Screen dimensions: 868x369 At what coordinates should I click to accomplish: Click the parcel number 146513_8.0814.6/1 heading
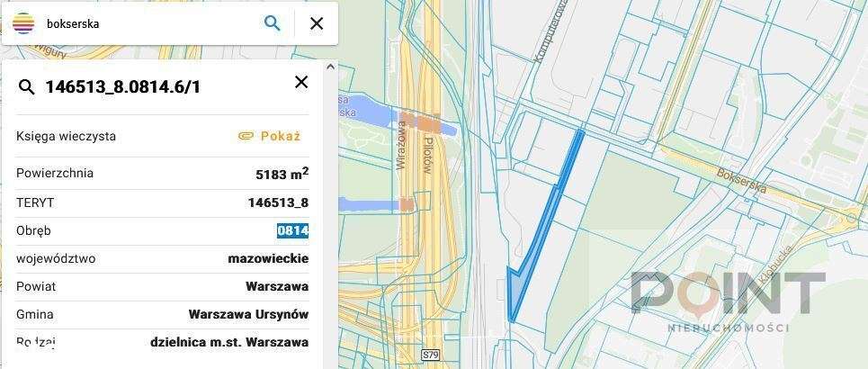122,87
